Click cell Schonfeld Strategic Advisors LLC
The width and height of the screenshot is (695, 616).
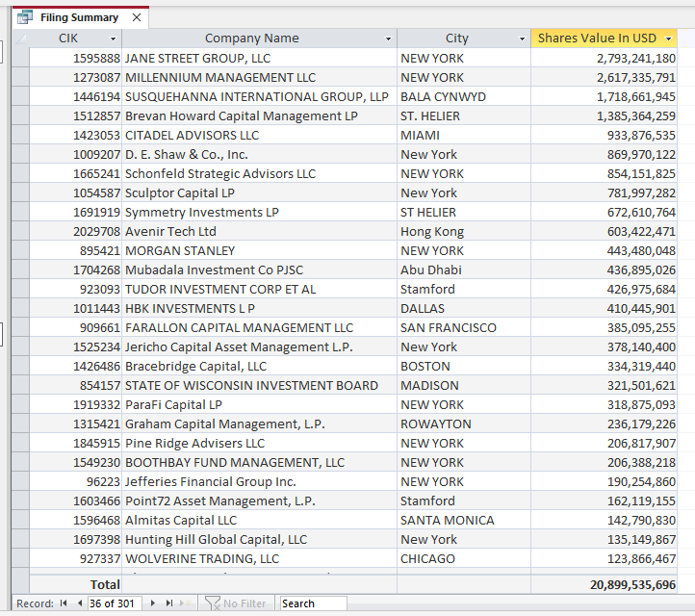[x=259, y=173]
